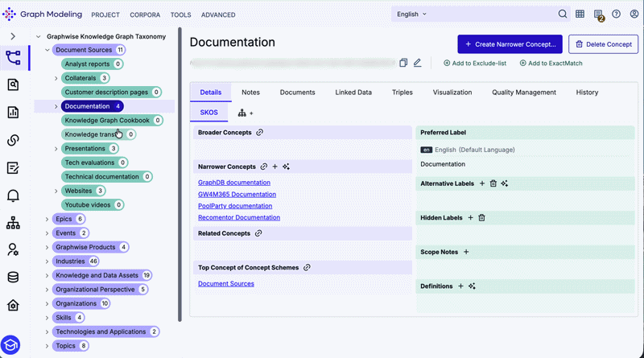Expand the Presentations node
Viewport: 644px width, 358px height.
[56, 149]
